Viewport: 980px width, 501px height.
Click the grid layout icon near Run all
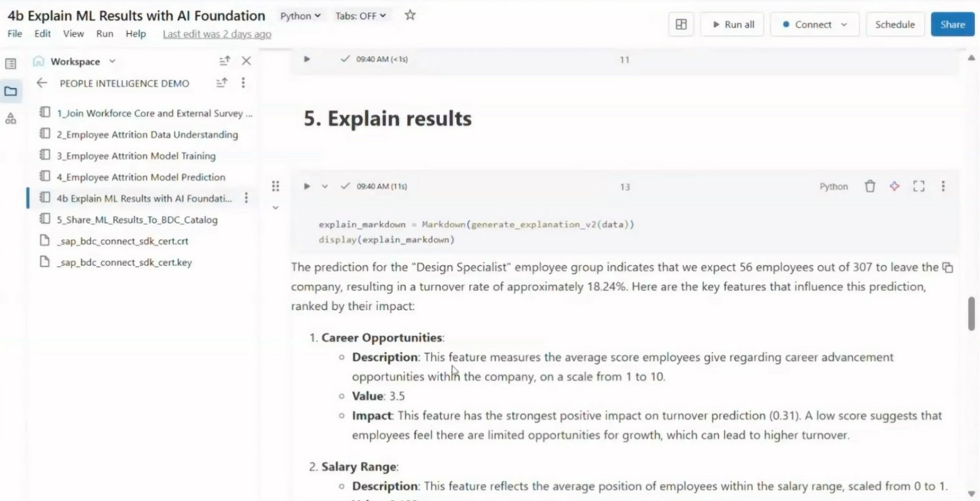pos(681,24)
